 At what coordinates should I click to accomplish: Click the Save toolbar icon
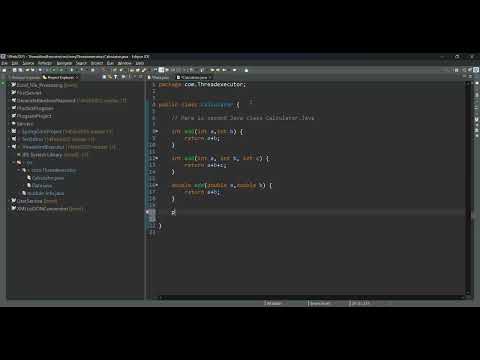coord(15,70)
